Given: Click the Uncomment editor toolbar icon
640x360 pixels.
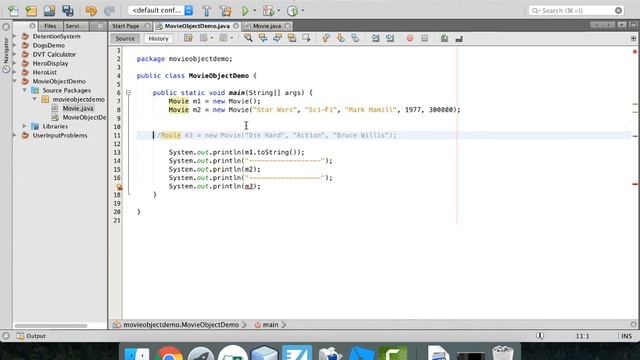Looking at the screenshot, I should point(459,38).
